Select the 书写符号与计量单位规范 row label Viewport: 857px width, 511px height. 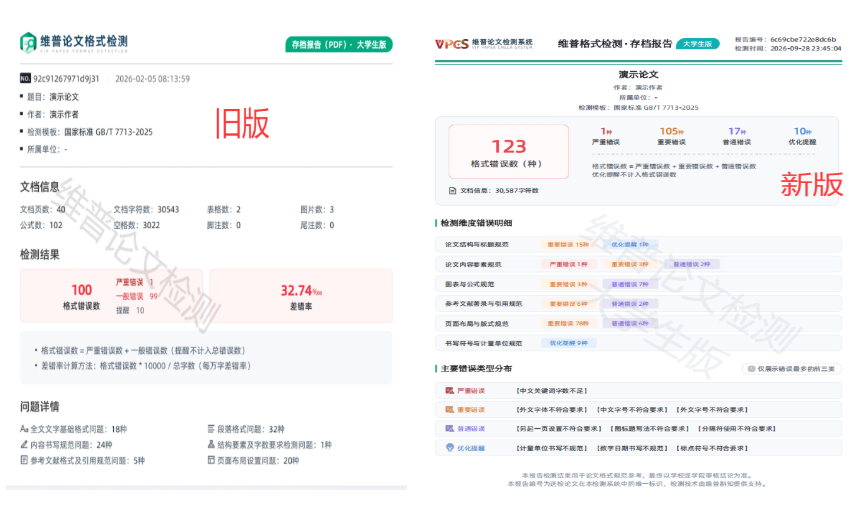[484, 343]
